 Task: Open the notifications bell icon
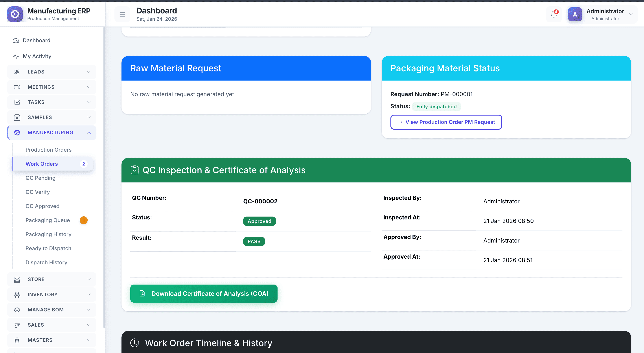(x=554, y=15)
